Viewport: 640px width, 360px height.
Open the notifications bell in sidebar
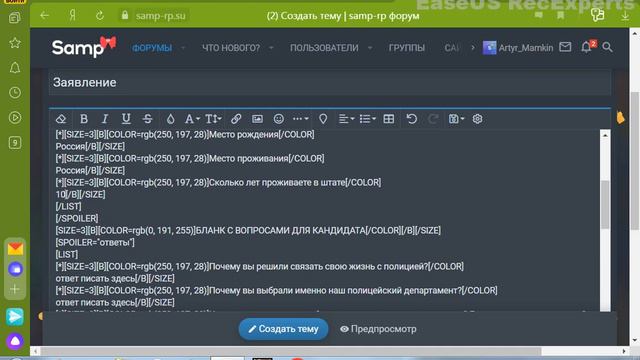[15, 68]
